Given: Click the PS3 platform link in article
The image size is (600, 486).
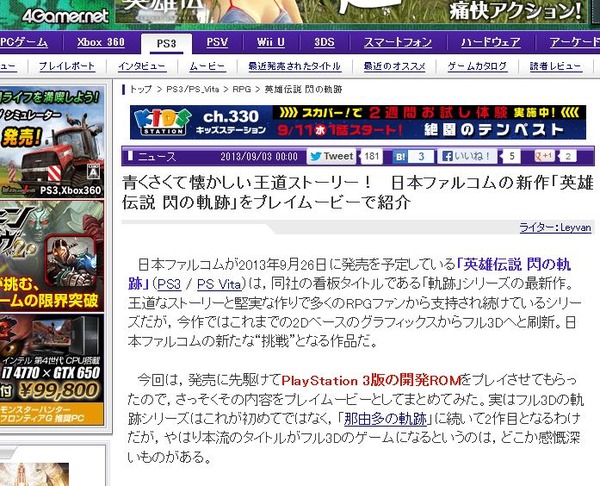Looking at the screenshot, I should pos(169,284).
